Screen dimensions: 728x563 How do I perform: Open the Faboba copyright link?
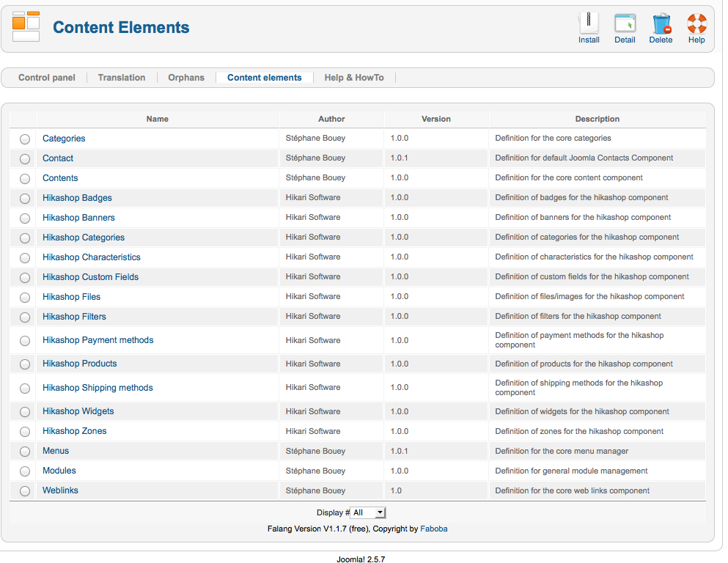click(433, 529)
